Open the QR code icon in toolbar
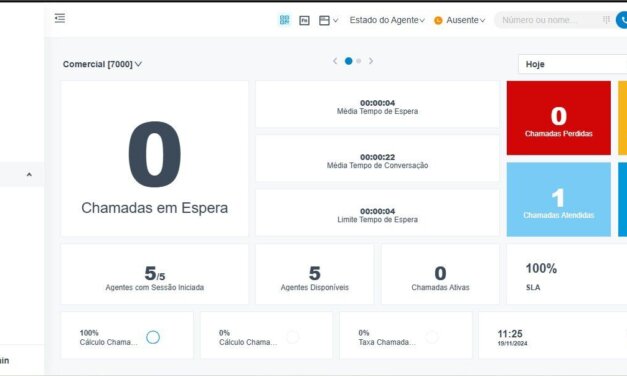This screenshot has height=376, width=627. tap(284, 20)
